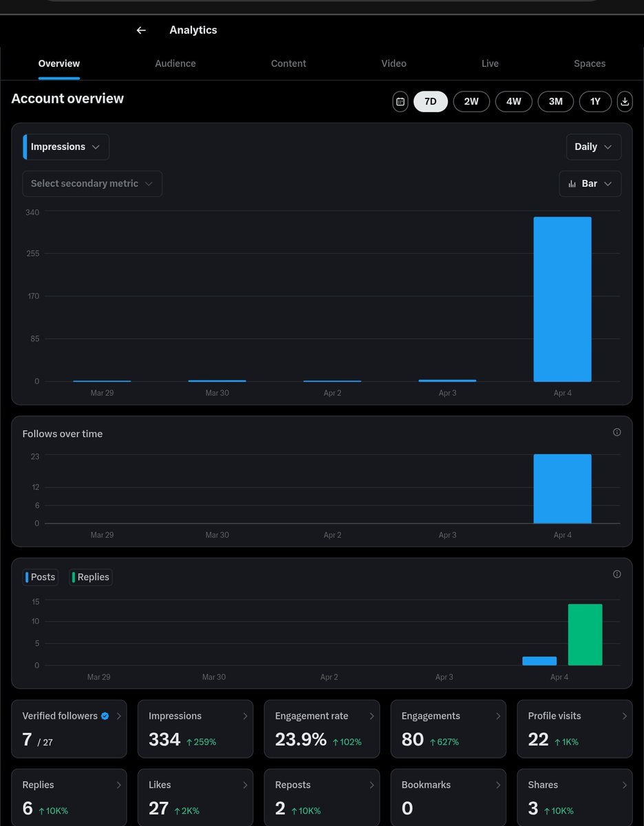Open the Replies card chevron
644x826 pixels.
[x=118, y=785]
